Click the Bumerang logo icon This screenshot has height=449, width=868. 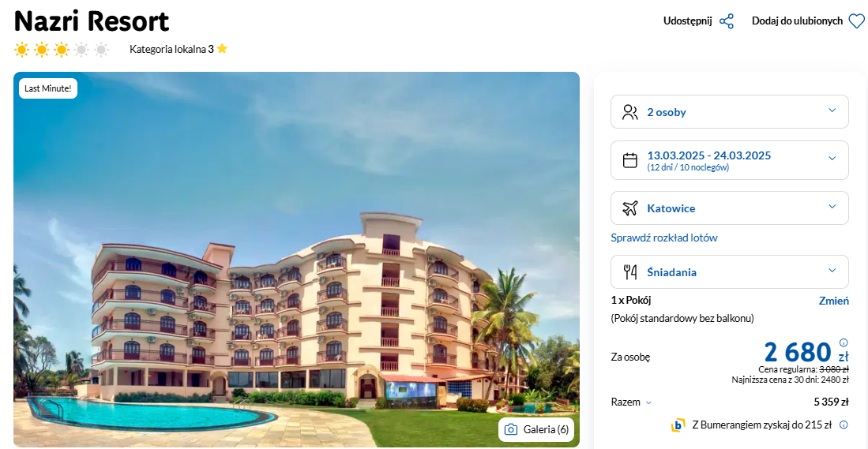point(678,425)
